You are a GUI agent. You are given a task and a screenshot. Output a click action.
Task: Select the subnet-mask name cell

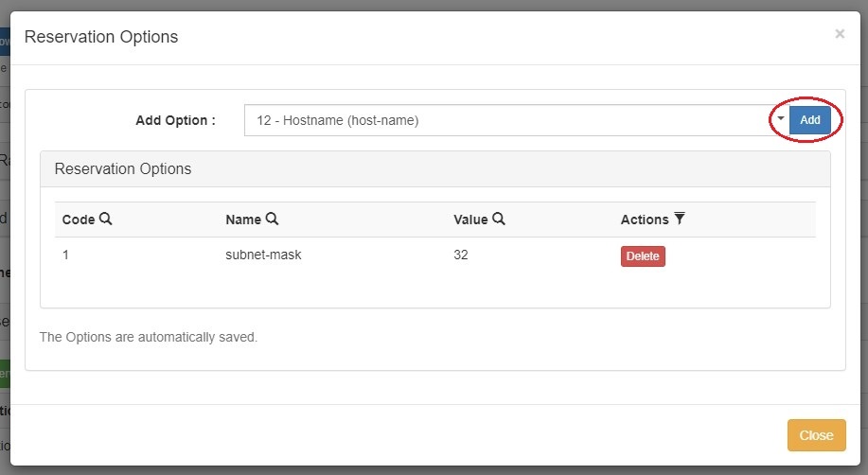pyautogui.click(x=263, y=255)
